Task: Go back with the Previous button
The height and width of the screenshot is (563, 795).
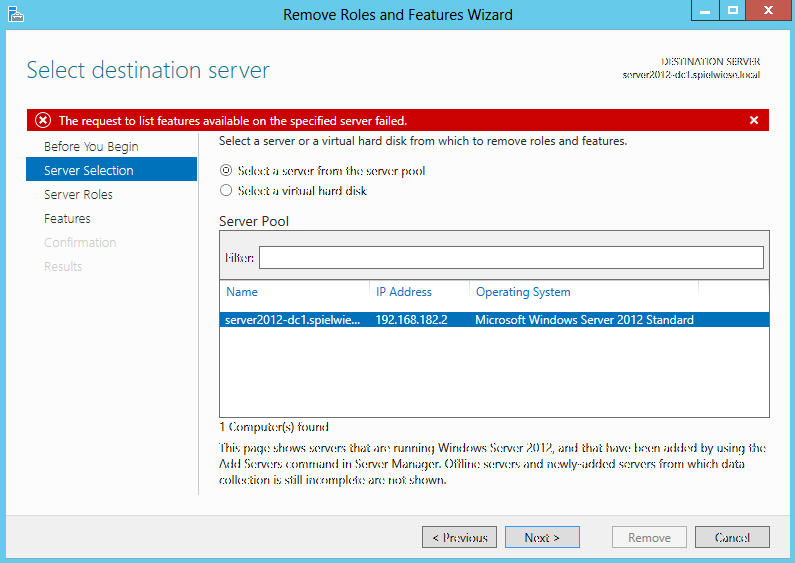Action: [x=459, y=537]
